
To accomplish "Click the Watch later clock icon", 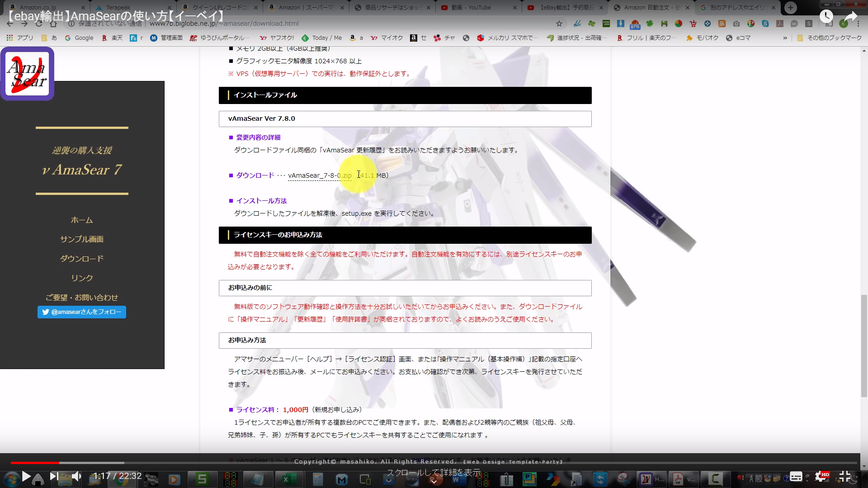I will coord(826,17).
